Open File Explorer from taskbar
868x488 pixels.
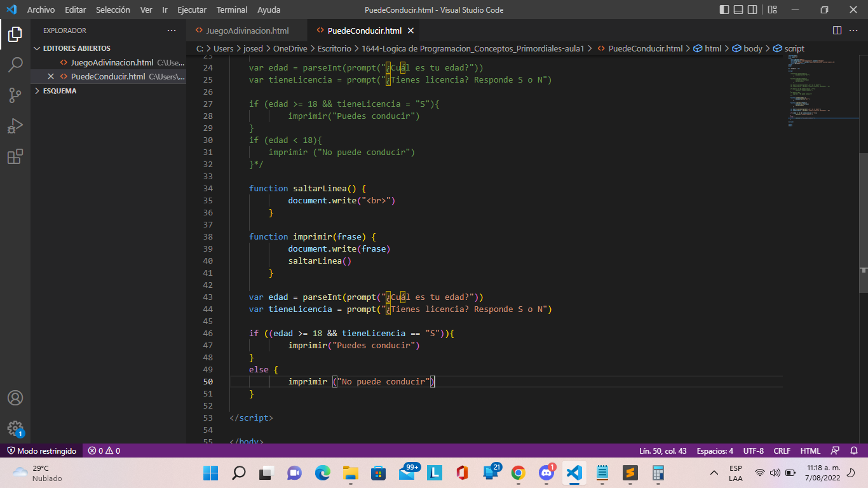click(x=351, y=473)
